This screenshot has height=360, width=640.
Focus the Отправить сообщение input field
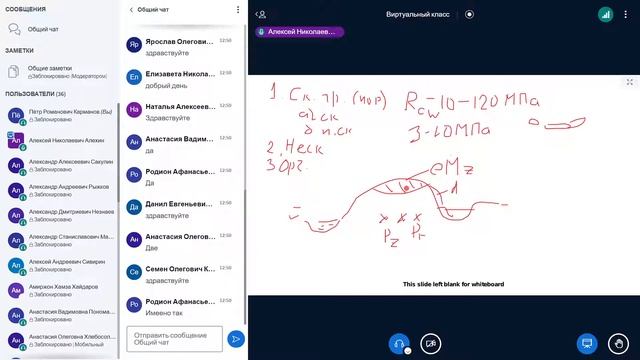[174, 339]
